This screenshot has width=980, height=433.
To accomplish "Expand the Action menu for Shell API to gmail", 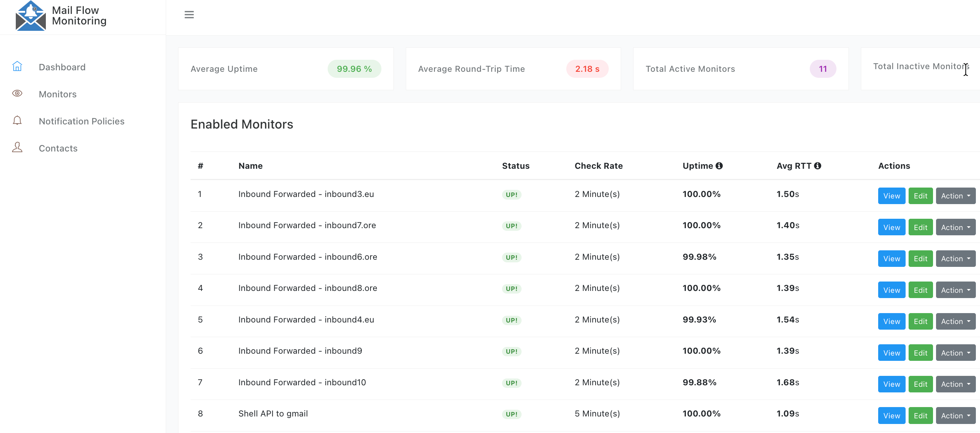I will click(x=955, y=415).
